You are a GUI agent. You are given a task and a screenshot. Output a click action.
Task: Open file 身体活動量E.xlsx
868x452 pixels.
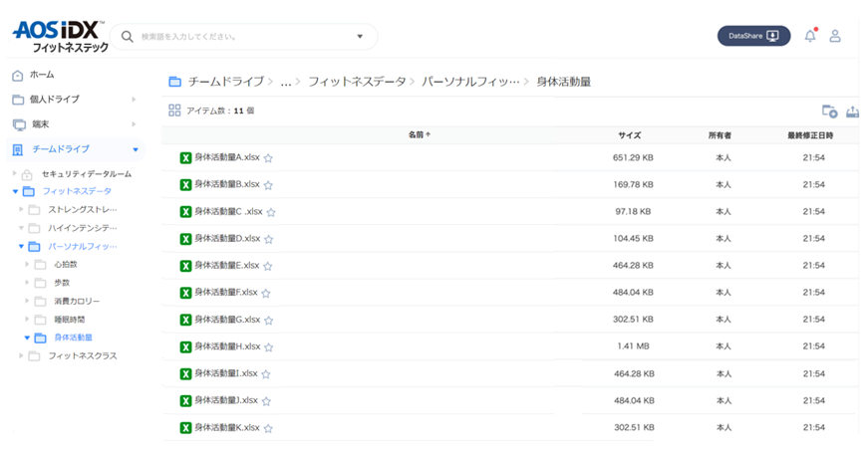click(x=227, y=266)
